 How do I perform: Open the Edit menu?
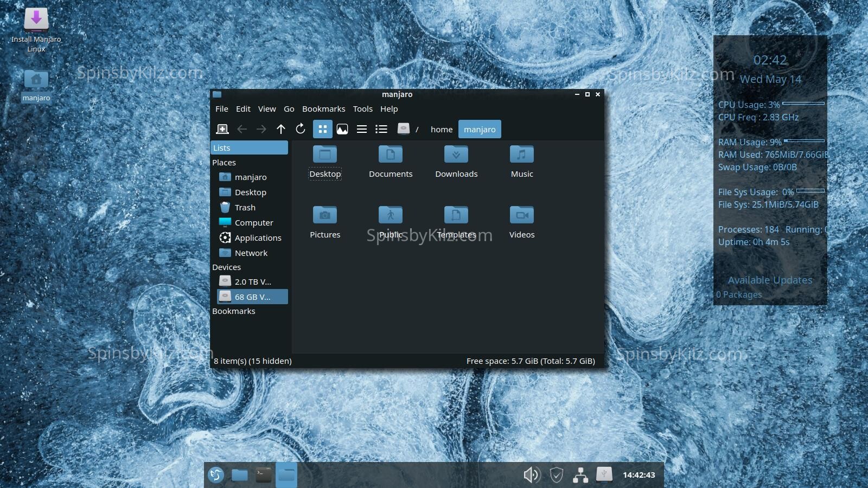click(243, 108)
